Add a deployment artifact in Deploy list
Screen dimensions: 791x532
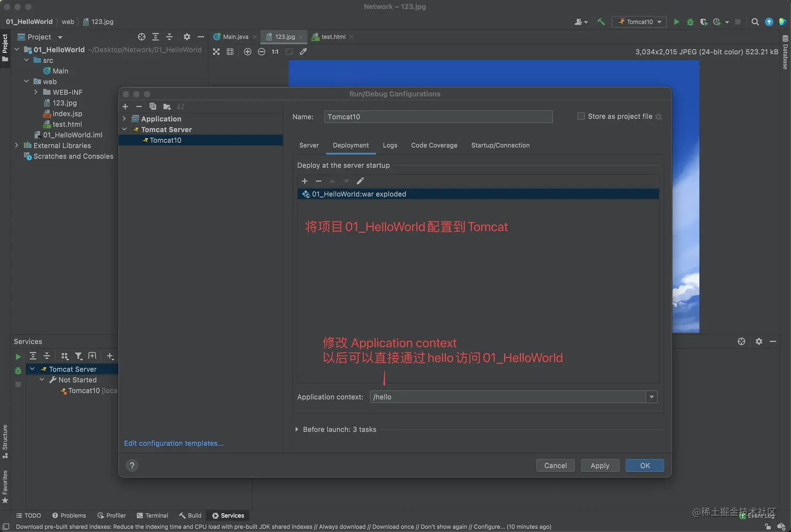304,181
